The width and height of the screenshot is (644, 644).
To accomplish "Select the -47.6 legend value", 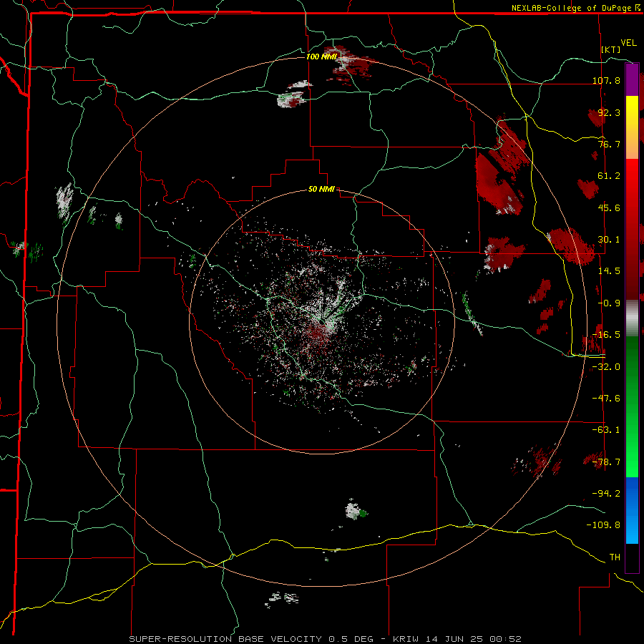I will tap(606, 399).
